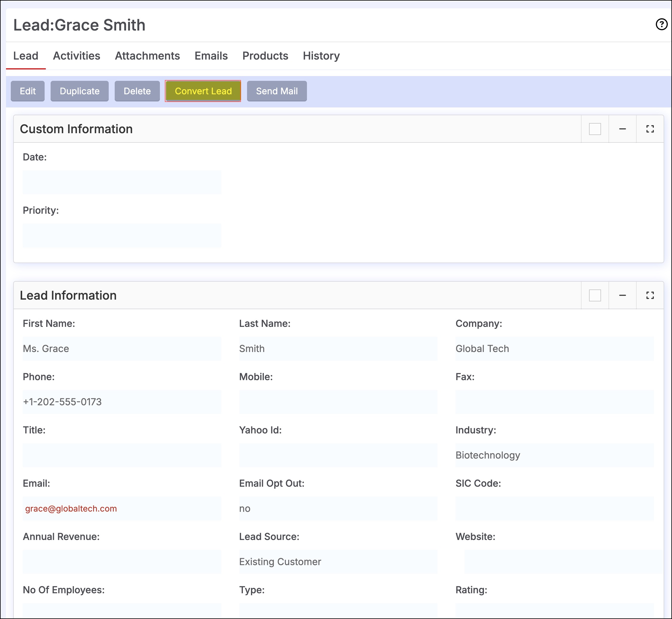Switch to the Lead tab

pyautogui.click(x=26, y=56)
